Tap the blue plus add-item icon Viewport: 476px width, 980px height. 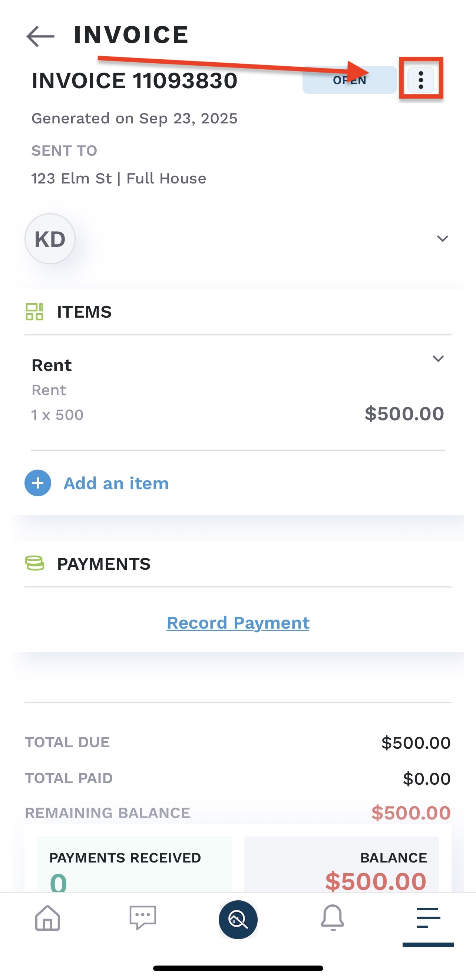pos(38,483)
